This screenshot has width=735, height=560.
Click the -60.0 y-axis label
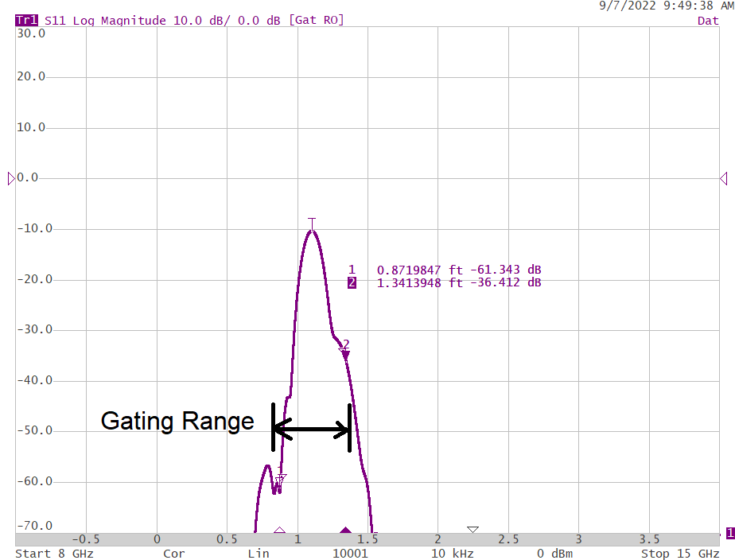point(35,481)
